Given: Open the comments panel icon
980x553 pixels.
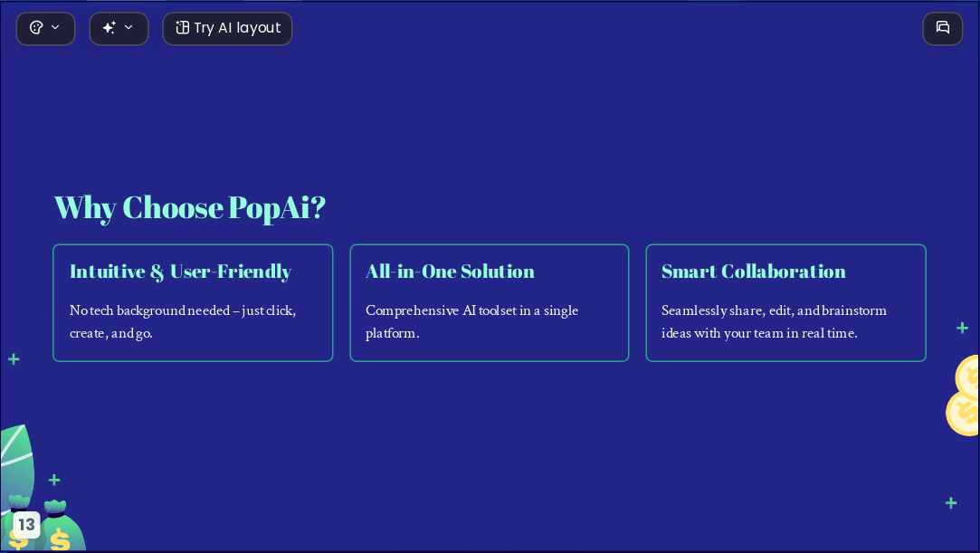Looking at the screenshot, I should tap(943, 28).
